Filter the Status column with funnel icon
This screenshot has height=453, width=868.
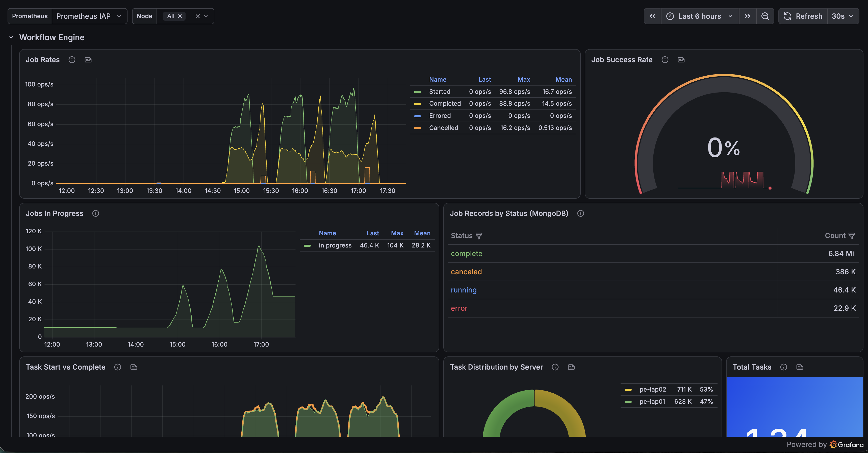coord(479,236)
